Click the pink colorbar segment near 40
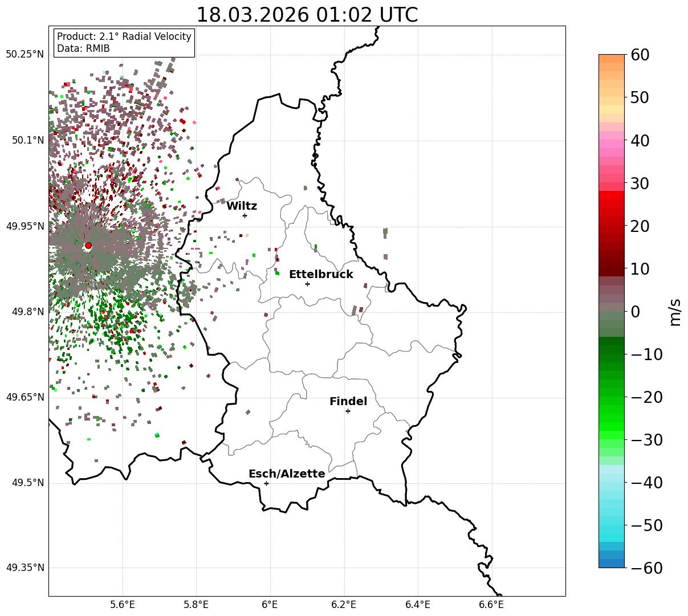688x616 pixels. [x=612, y=144]
